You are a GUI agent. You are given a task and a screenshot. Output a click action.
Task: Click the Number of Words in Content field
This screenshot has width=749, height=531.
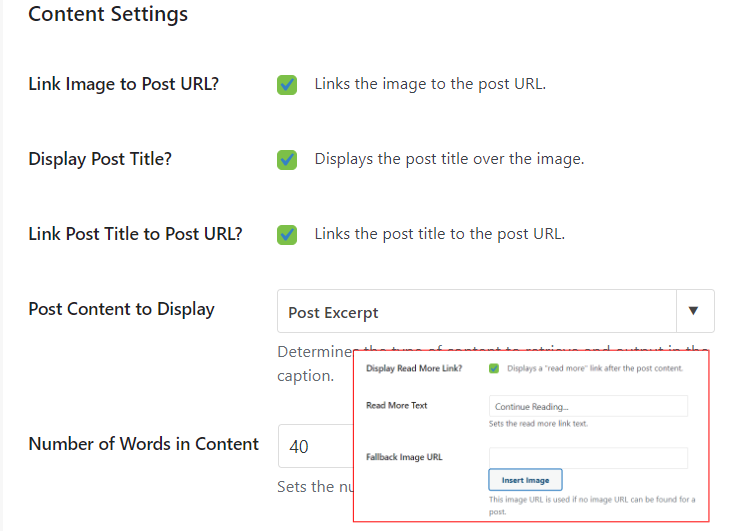point(316,446)
